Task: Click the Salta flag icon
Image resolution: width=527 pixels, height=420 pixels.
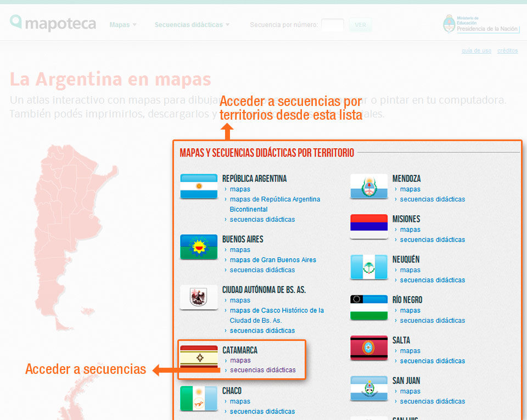Action: pyautogui.click(x=368, y=348)
